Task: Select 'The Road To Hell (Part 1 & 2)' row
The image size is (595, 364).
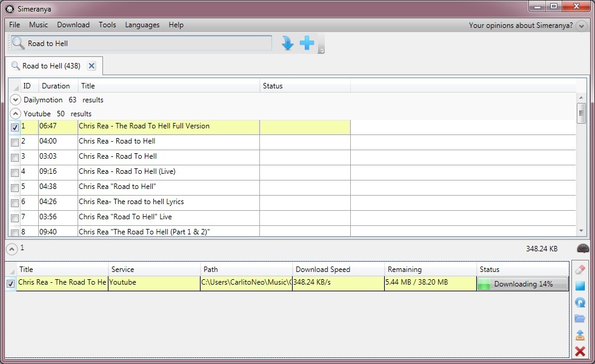Action: click(x=144, y=232)
